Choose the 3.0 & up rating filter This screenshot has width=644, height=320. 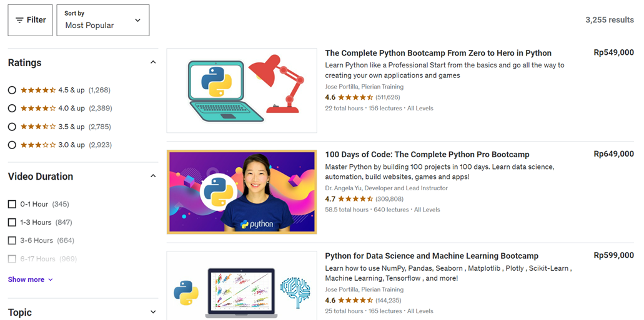point(12,145)
